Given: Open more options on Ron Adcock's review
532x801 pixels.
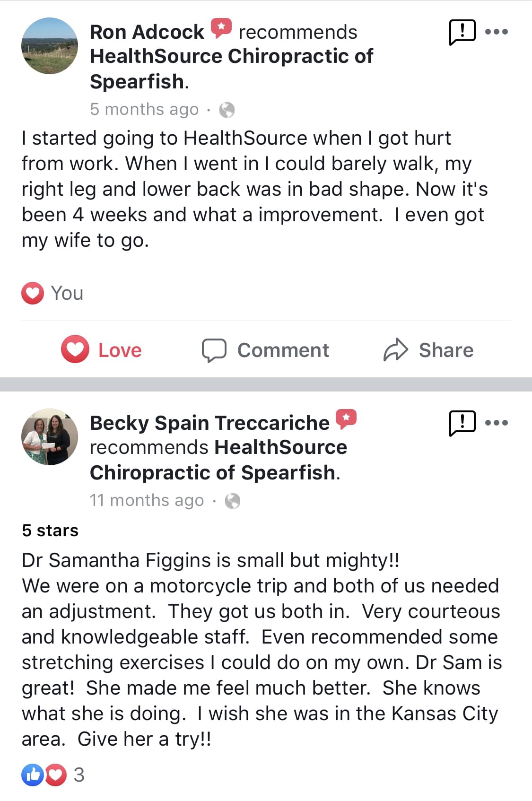Looking at the screenshot, I should tap(497, 32).
